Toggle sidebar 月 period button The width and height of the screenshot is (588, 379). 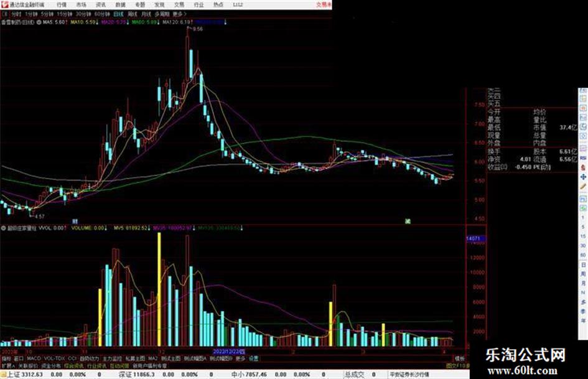[x=583, y=283]
